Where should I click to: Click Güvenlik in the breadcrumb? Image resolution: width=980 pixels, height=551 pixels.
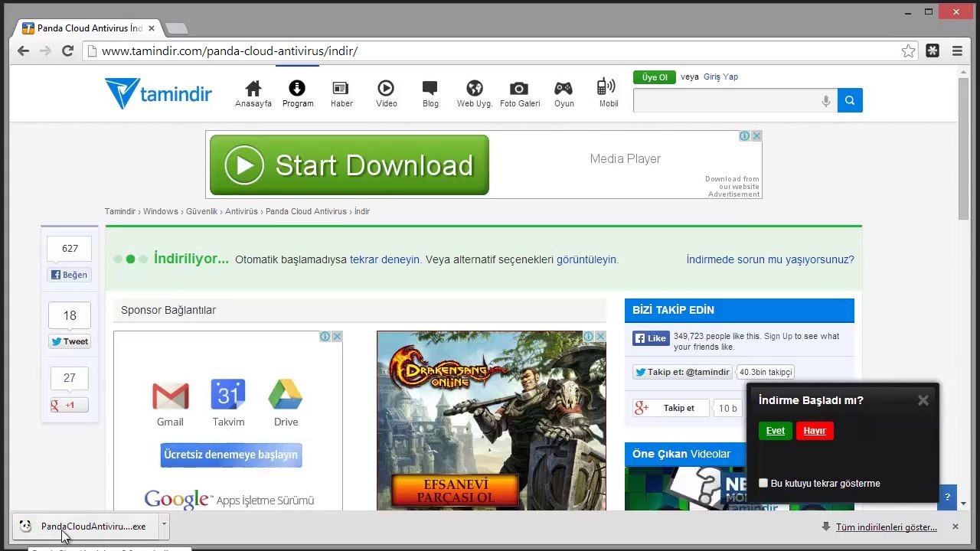pos(202,211)
